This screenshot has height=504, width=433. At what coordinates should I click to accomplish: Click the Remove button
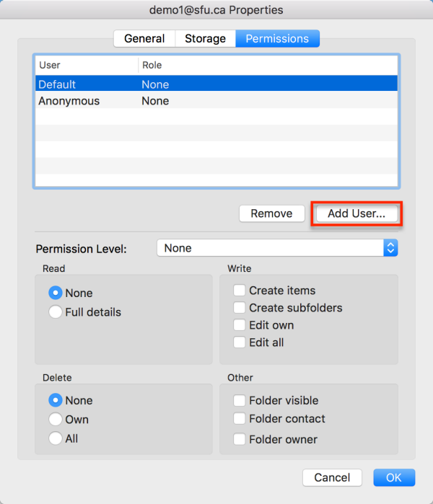(x=271, y=213)
